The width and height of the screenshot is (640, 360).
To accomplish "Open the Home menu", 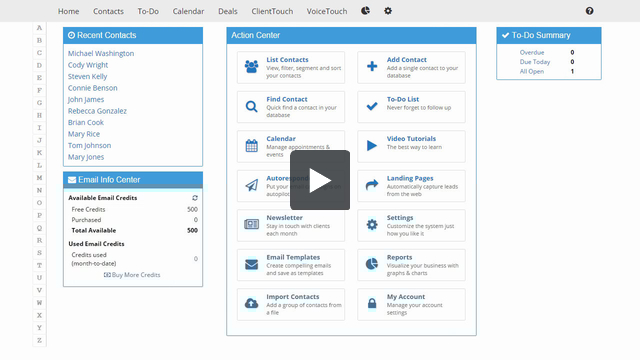I will 69,11.
